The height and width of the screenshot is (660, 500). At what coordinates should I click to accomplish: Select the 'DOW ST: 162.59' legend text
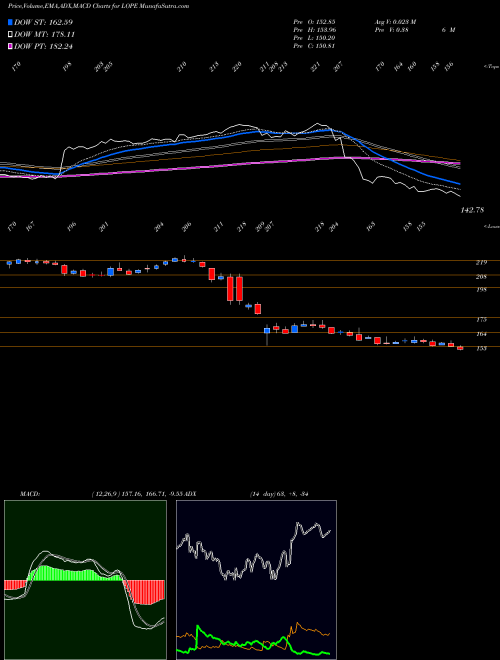tap(43, 22)
